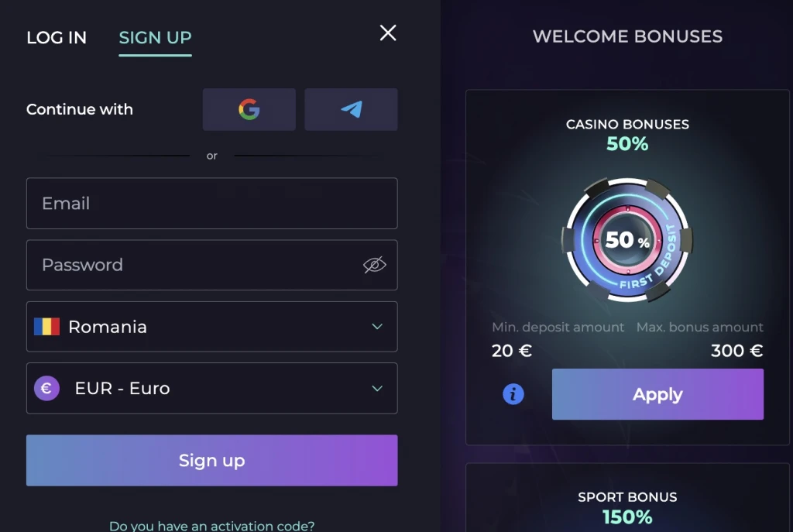
Task: Click the Sign up button
Action: pyautogui.click(x=212, y=460)
